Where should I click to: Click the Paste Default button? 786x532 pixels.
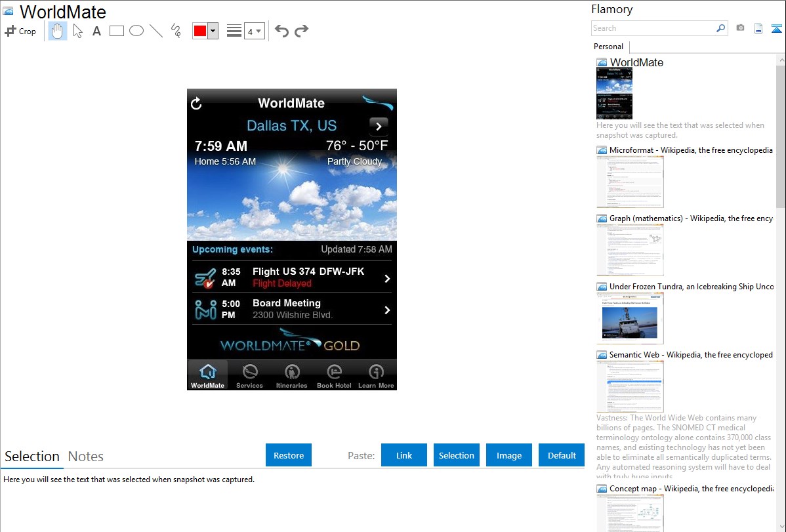click(562, 455)
